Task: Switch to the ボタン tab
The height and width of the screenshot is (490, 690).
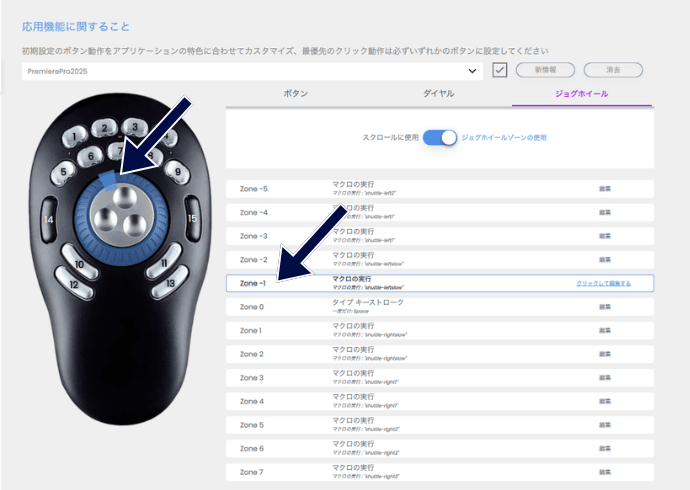Action: coord(296,93)
